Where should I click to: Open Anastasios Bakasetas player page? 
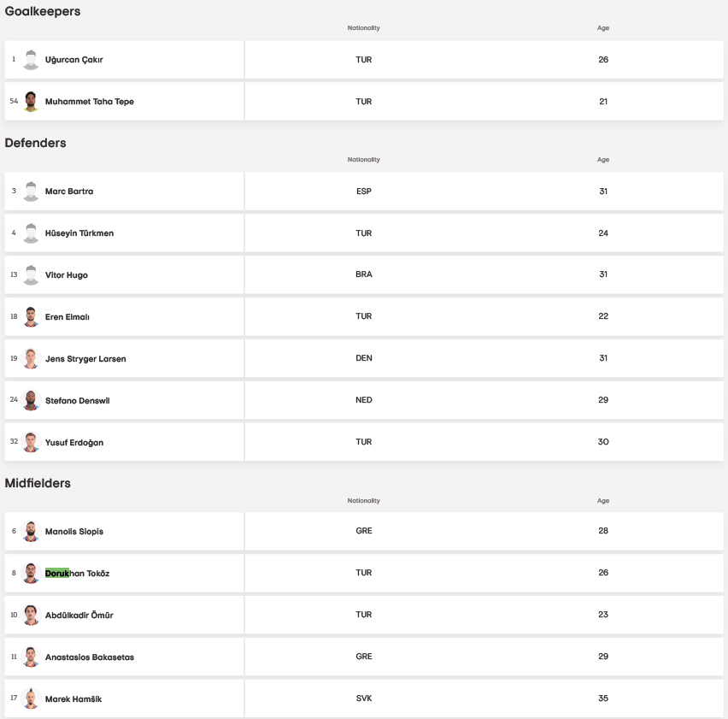point(90,657)
